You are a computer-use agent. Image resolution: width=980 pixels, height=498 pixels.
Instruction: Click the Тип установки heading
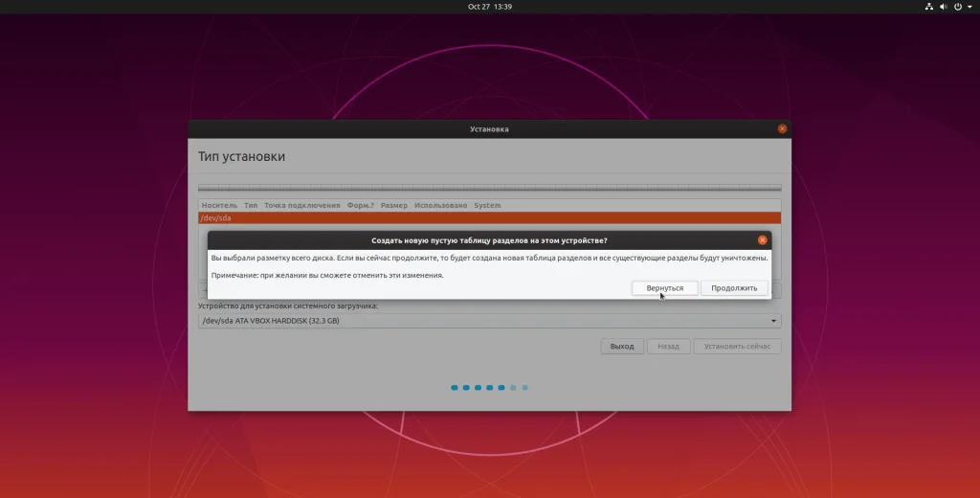pyautogui.click(x=241, y=156)
